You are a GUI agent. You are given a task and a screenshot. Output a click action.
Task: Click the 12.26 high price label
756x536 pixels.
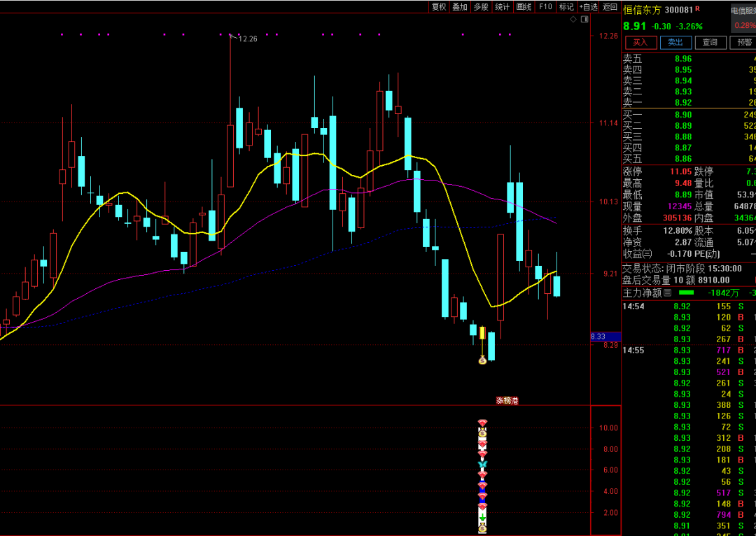[248, 39]
